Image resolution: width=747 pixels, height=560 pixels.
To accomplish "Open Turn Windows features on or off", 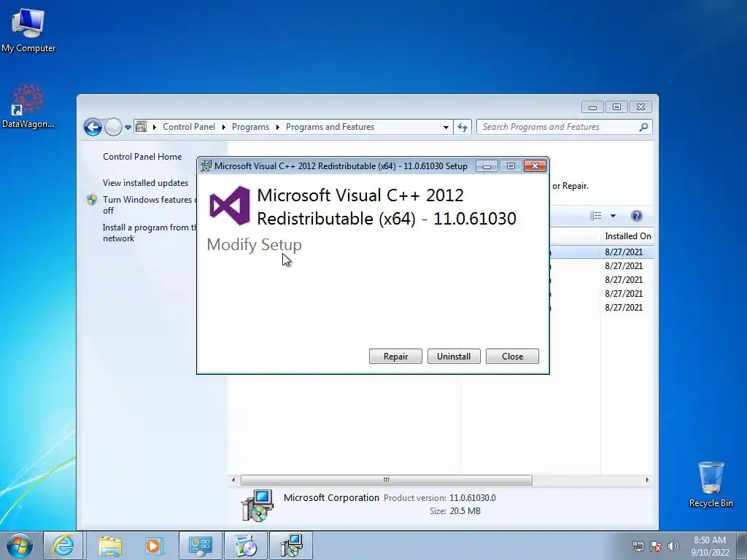I will [150, 205].
